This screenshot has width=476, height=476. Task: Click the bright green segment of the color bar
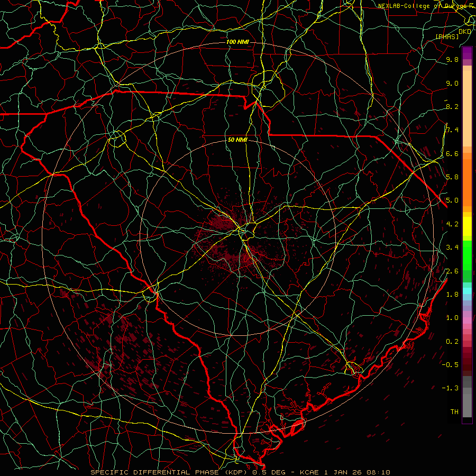(x=467, y=255)
